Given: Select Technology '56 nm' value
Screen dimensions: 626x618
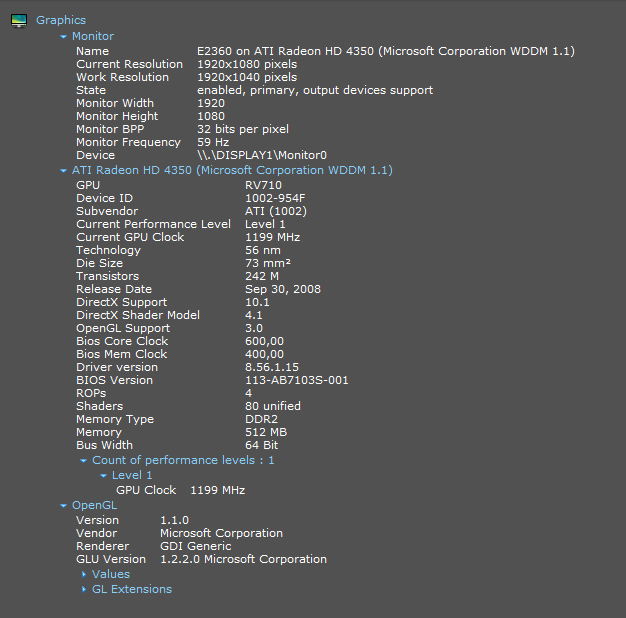Looking at the screenshot, I should coord(263,250).
